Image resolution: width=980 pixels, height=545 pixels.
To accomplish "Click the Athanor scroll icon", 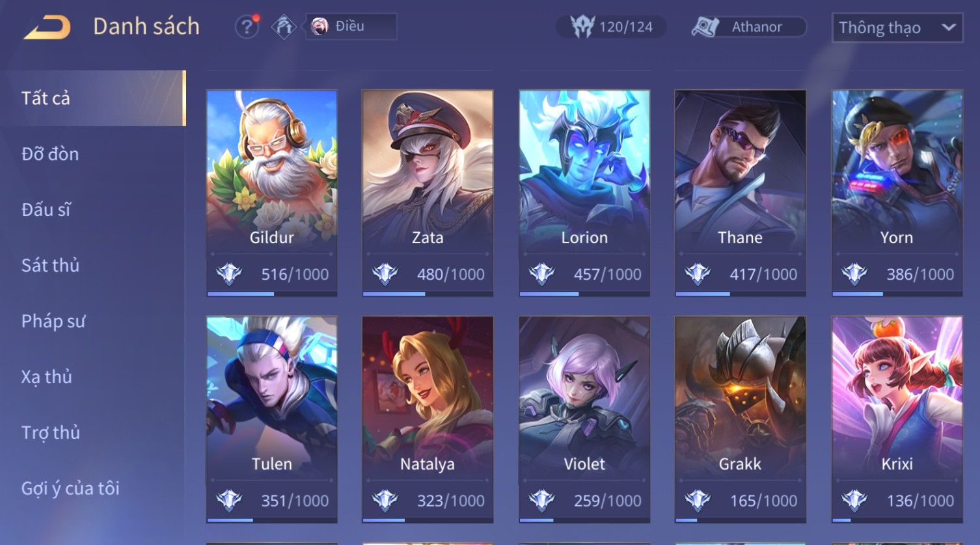I will tap(705, 27).
